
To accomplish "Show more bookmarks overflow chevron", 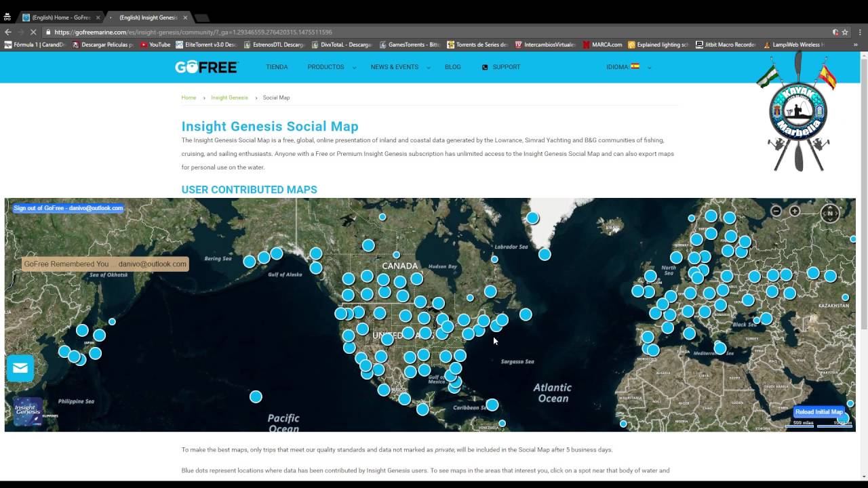I will click(x=855, y=45).
